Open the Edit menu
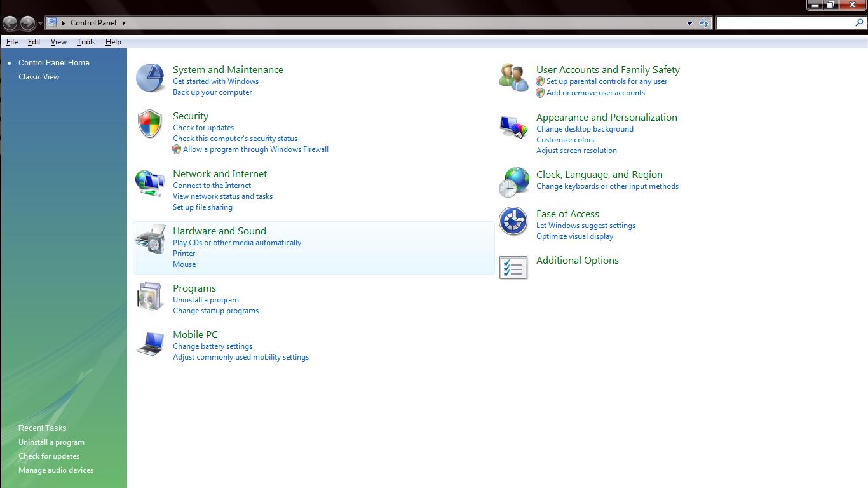Image resolution: width=868 pixels, height=488 pixels. click(x=34, y=42)
